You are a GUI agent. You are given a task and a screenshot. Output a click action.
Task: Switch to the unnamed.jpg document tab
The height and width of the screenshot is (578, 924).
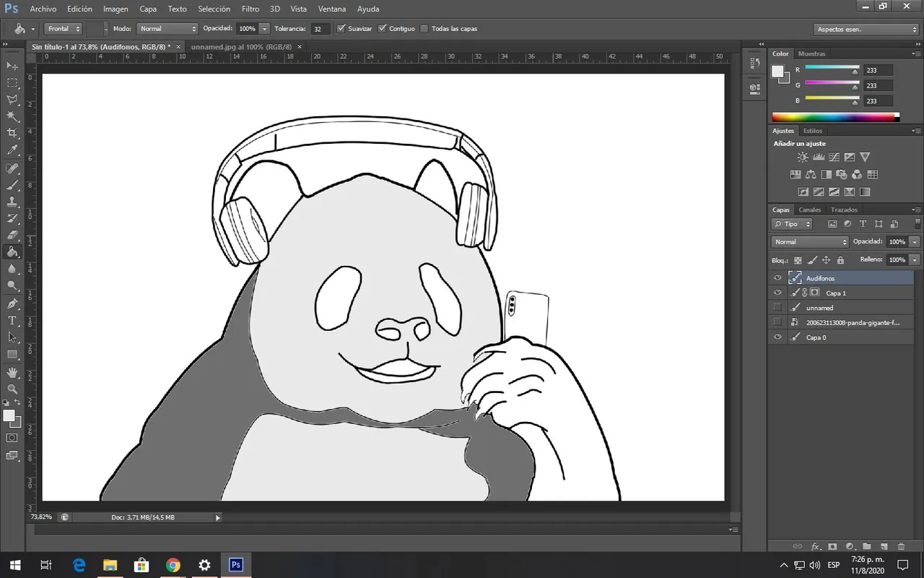click(241, 46)
